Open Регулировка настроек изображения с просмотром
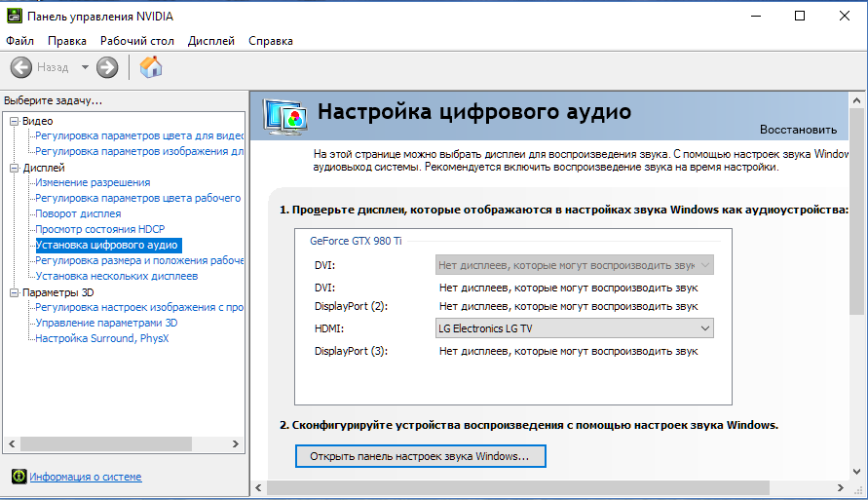The image size is (868, 500). click(x=139, y=307)
